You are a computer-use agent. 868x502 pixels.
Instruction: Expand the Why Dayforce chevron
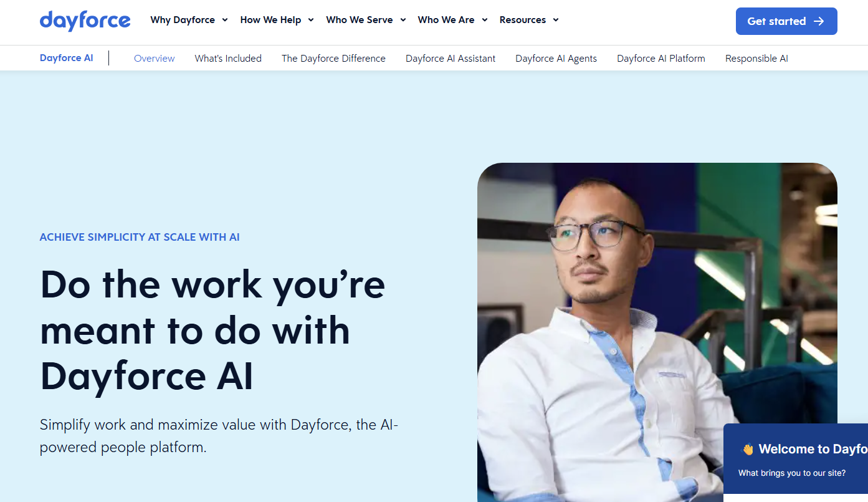click(225, 20)
